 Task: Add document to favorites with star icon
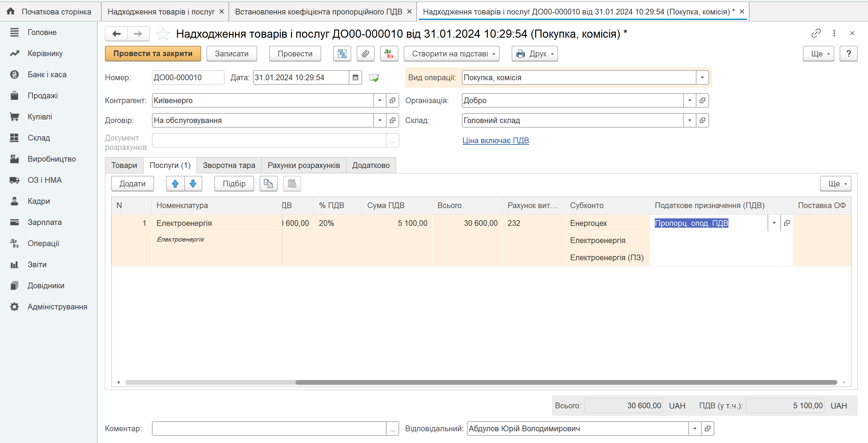(163, 34)
